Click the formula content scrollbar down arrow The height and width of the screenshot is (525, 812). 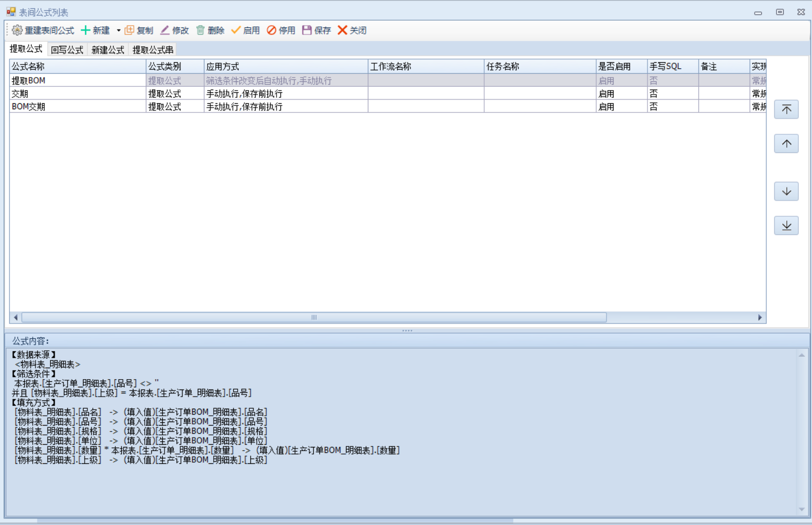tap(802, 509)
